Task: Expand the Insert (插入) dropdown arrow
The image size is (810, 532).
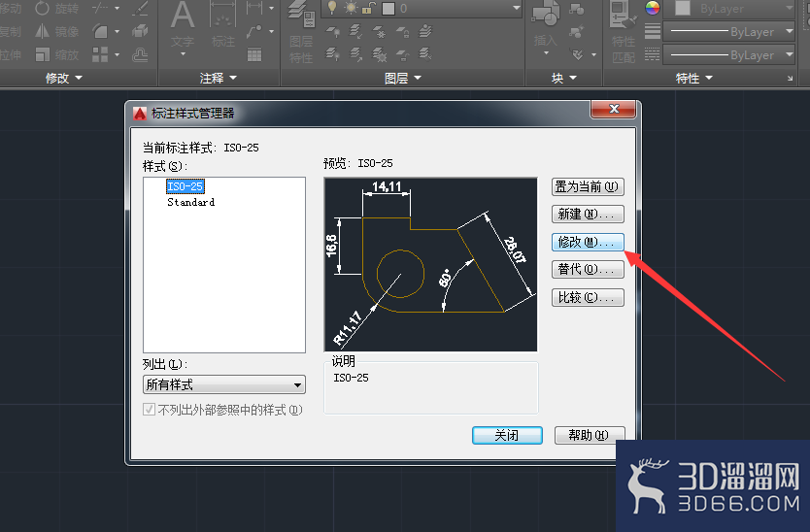Action: (546, 53)
